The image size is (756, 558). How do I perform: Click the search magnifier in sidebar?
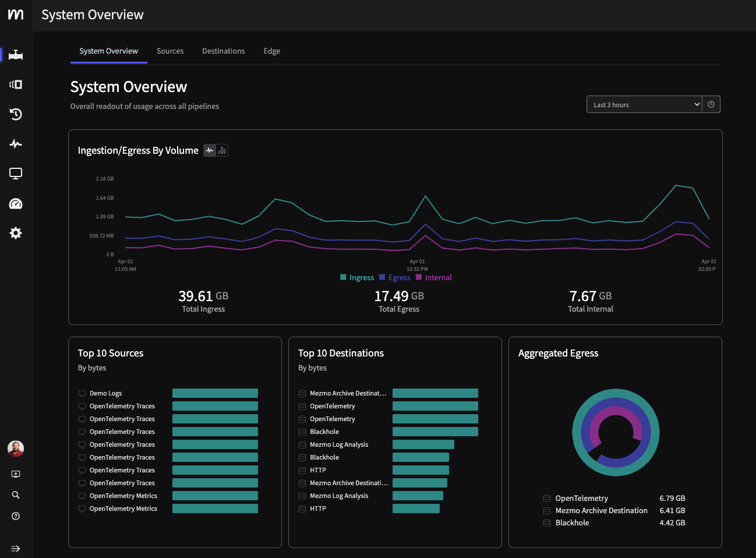coord(16,495)
